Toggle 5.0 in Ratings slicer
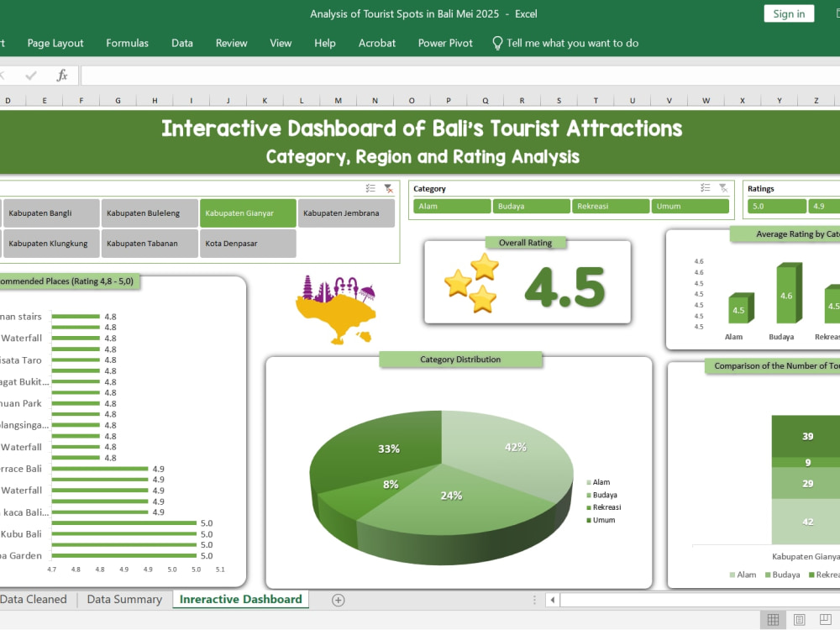Image resolution: width=840 pixels, height=630 pixels. tap(777, 207)
